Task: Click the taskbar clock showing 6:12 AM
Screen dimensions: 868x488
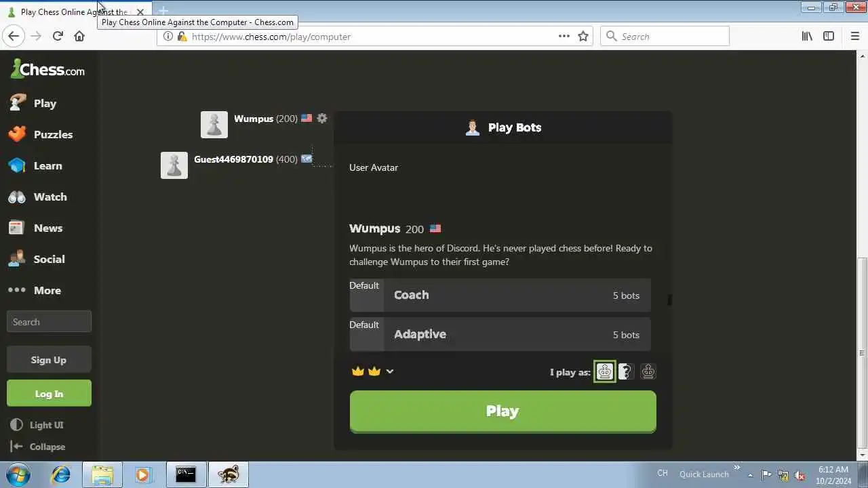Action: [833, 474]
